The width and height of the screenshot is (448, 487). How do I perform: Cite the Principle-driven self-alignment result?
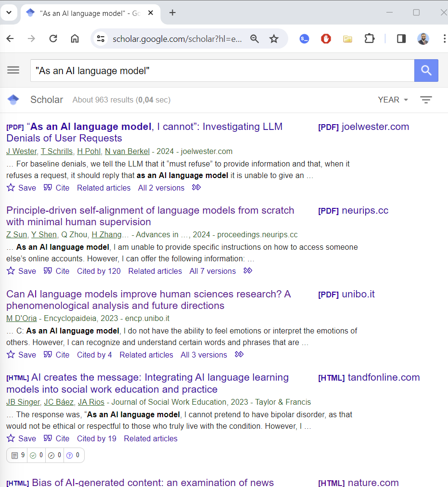click(x=56, y=271)
